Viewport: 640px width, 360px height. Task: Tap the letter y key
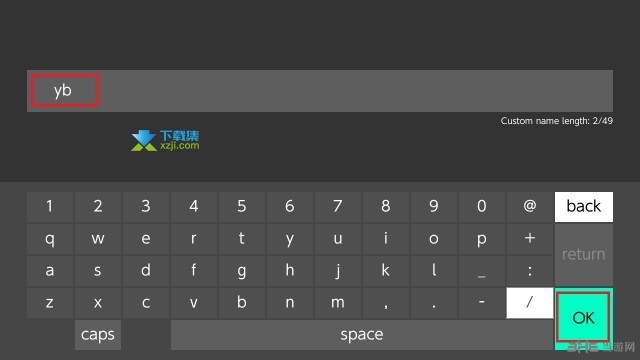[290, 238]
